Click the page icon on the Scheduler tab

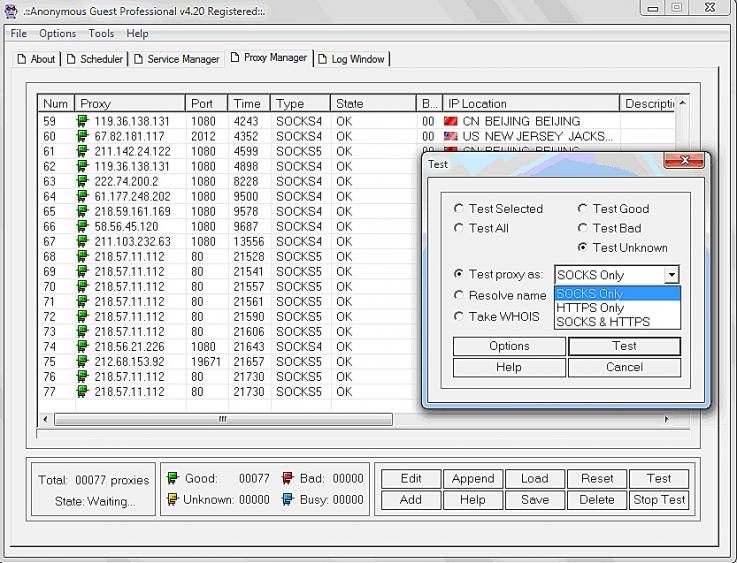[x=71, y=59]
